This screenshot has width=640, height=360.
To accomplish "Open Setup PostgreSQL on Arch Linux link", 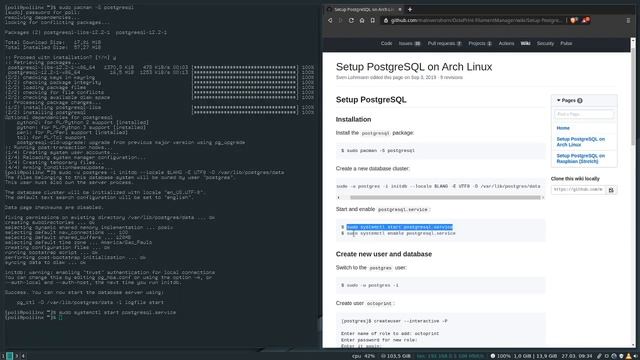I will (580, 142).
